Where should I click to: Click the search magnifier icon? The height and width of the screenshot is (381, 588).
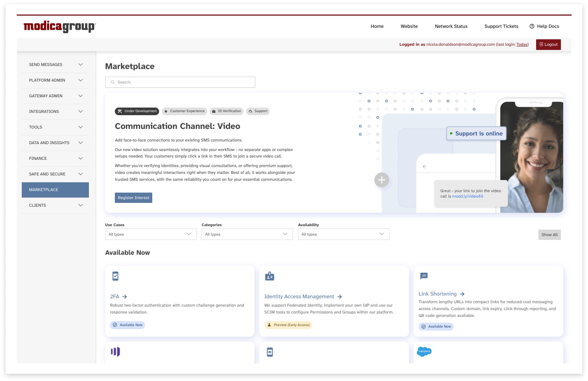113,82
